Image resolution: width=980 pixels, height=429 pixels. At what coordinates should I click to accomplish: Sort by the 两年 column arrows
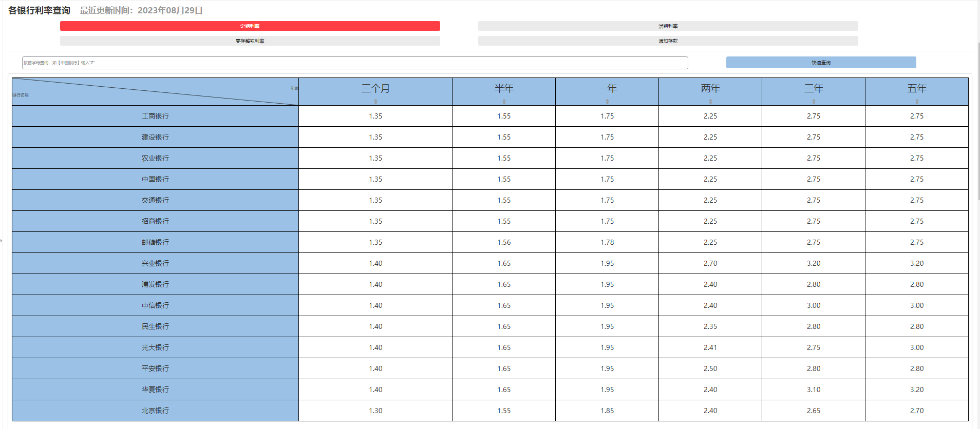point(710,102)
